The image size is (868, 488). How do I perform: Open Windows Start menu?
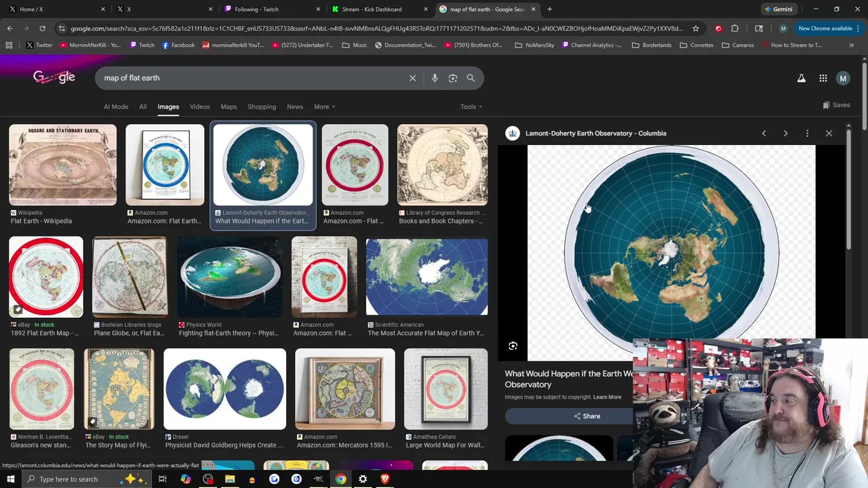click(10, 479)
